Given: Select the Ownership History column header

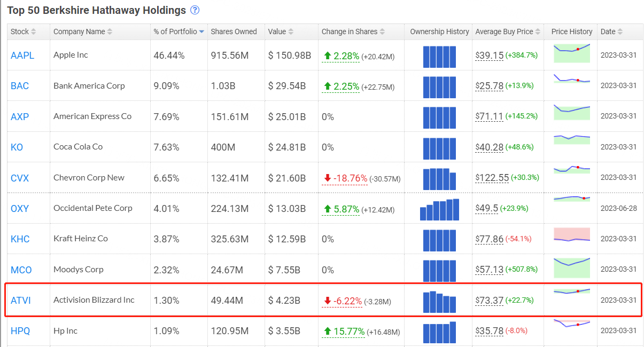Looking at the screenshot, I should [x=439, y=31].
